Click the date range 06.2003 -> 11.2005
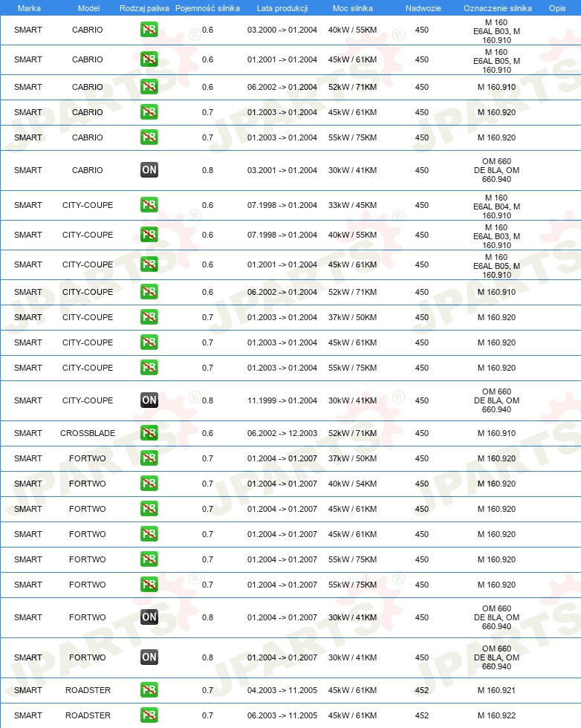This screenshot has width=581, height=728. point(282,715)
